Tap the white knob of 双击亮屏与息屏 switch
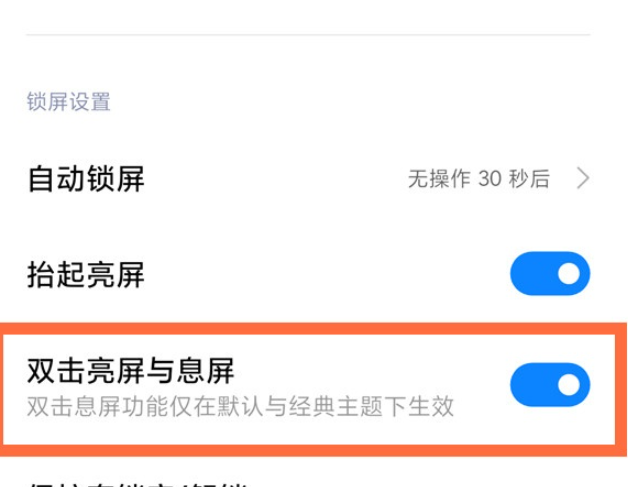The height and width of the screenshot is (487, 628). click(568, 384)
